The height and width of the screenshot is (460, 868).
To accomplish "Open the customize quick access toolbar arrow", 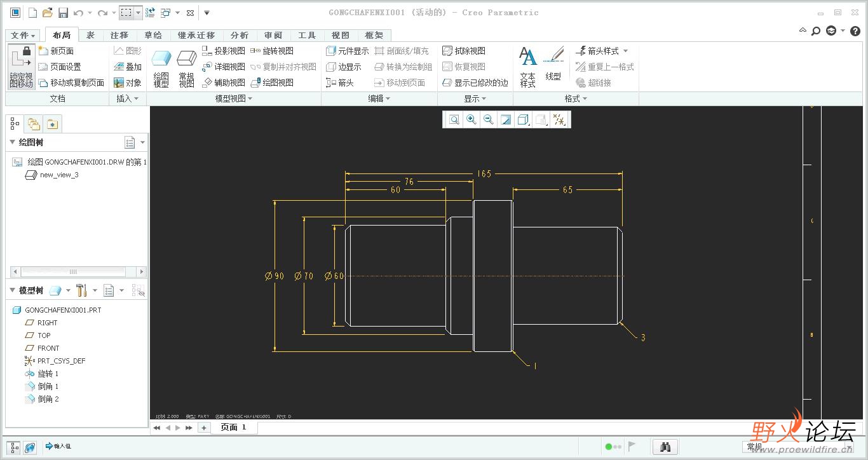I will (x=207, y=13).
